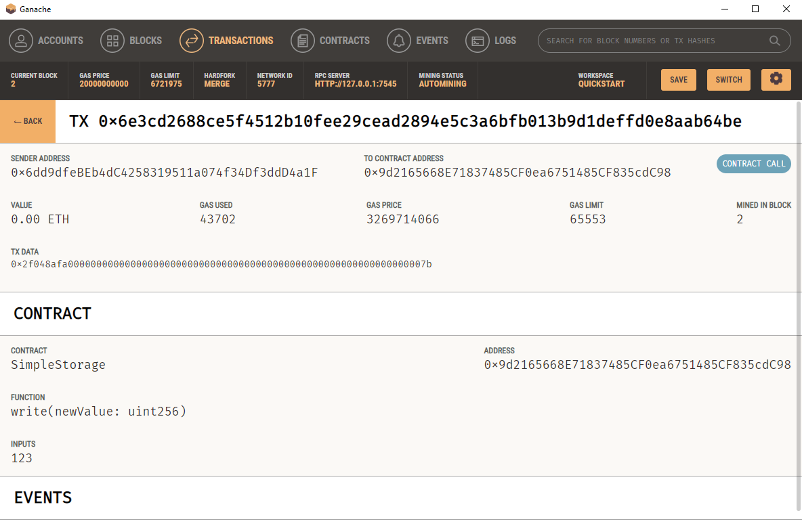Click the Contracts document icon
This screenshot has width=802, height=532.
click(x=303, y=41)
